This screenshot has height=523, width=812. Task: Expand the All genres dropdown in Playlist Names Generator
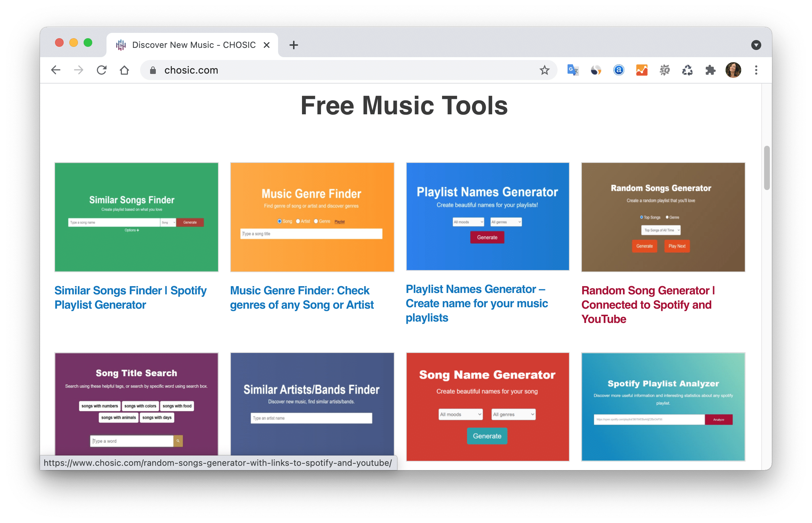(x=505, y=222)
